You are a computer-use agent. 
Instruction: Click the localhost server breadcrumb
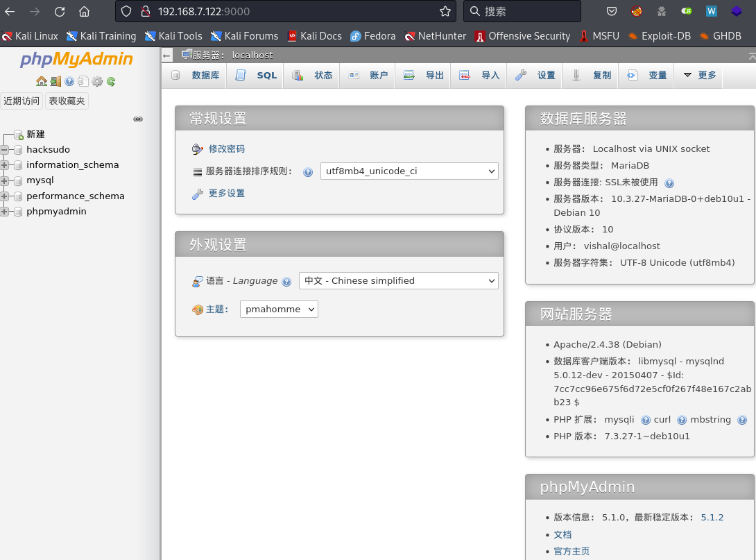252,56
